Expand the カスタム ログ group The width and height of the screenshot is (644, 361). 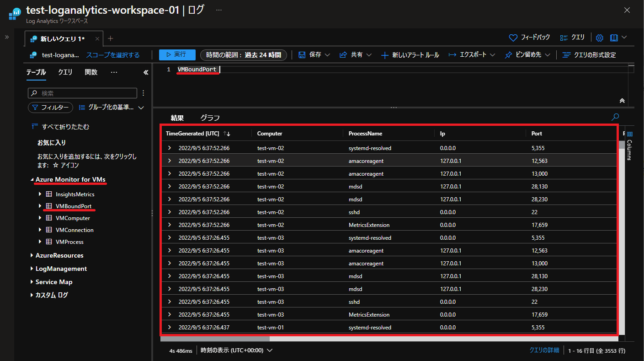(32, 296)
